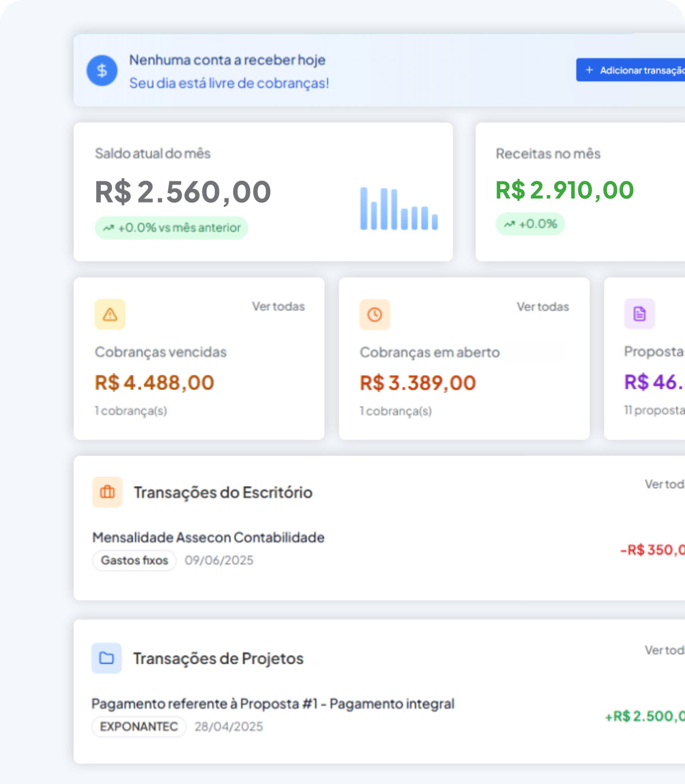The width and height of the screenshot is (685, 784).
Task: Open Ver todas for Transações de Projetos
Action: 665,650
